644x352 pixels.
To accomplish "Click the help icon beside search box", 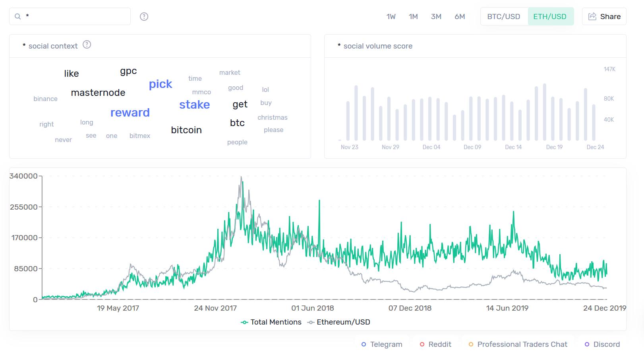I will (144, 16).
